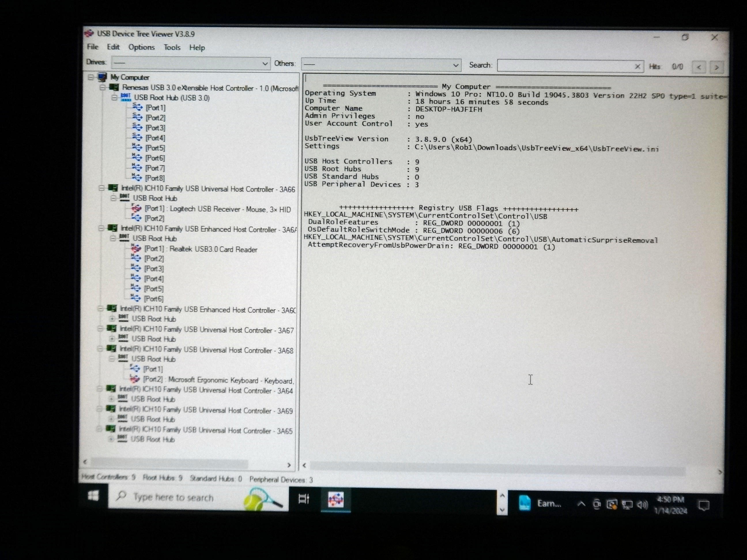Click the OsDefaultRoleSwitchMode registry line
The height and width of the screenshot is (560, 747).
coord(414,230)
